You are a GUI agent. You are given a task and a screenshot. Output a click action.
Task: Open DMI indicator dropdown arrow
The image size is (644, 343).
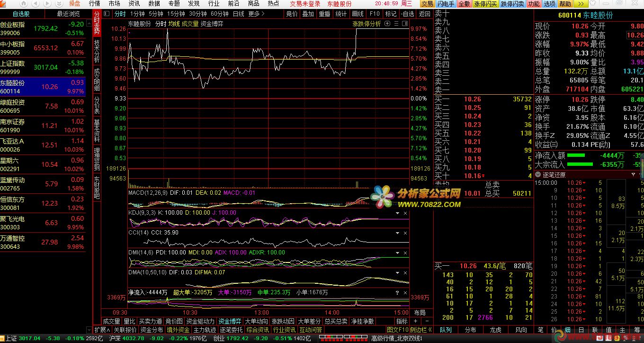click(x=398, y=253)
